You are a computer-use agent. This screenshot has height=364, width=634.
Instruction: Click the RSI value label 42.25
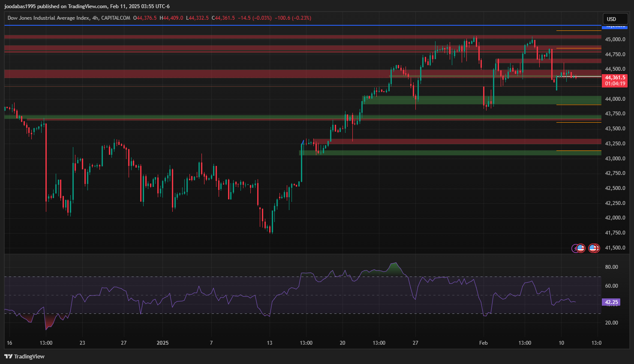pos(612,302)
